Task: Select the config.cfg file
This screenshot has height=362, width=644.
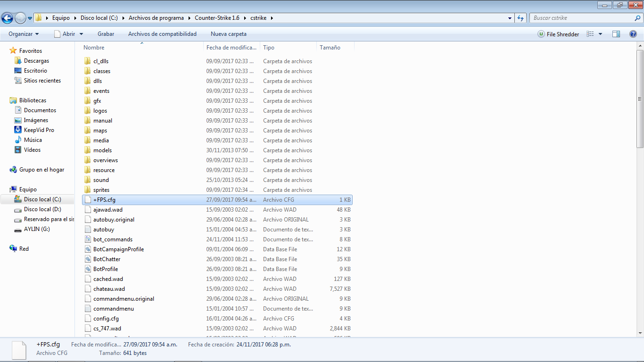Action: (106, 319)
